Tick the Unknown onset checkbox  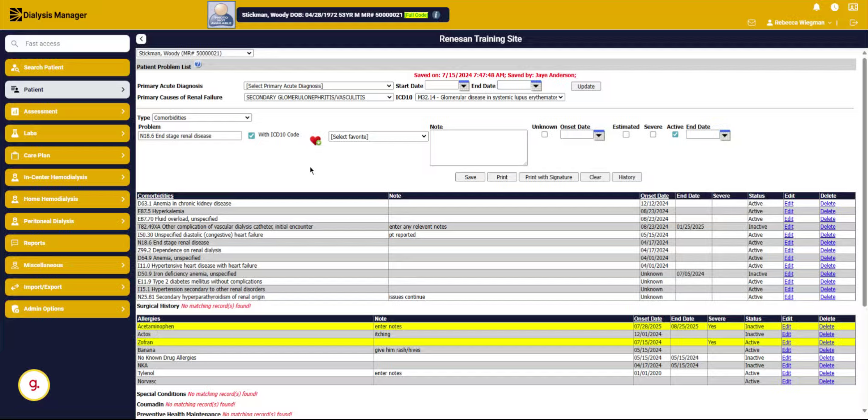[x=544, y=134]
